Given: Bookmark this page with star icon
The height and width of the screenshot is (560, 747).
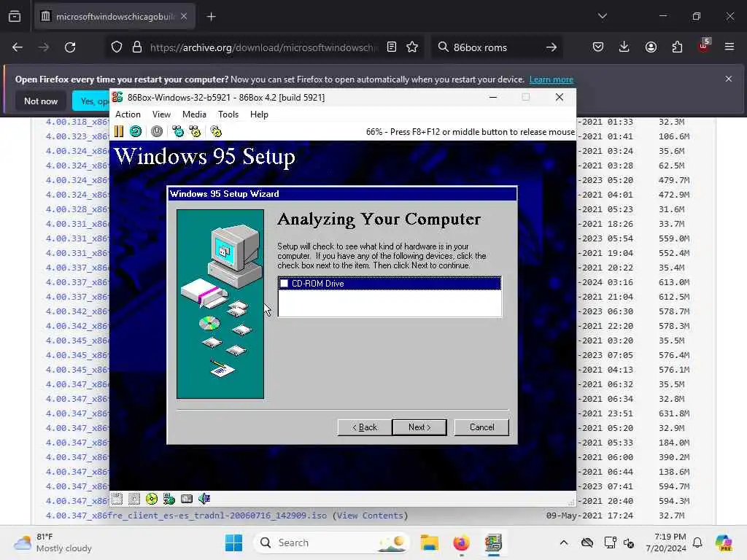Looking at the screenshot, I should 412,47.
